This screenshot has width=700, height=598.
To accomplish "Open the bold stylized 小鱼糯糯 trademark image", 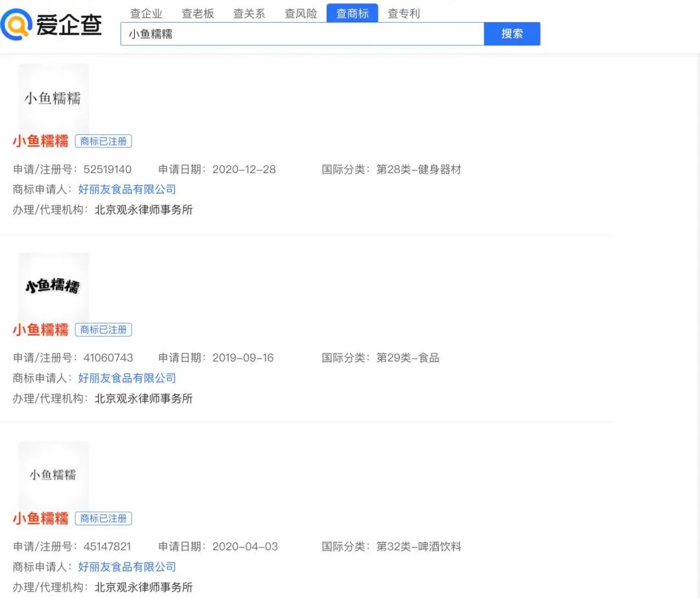I will (53, 286).
